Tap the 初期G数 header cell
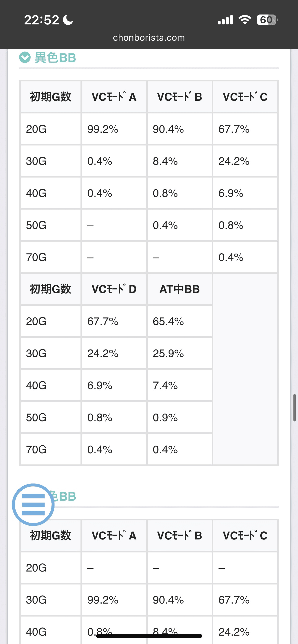298x644 pixels. pos(50,97)
